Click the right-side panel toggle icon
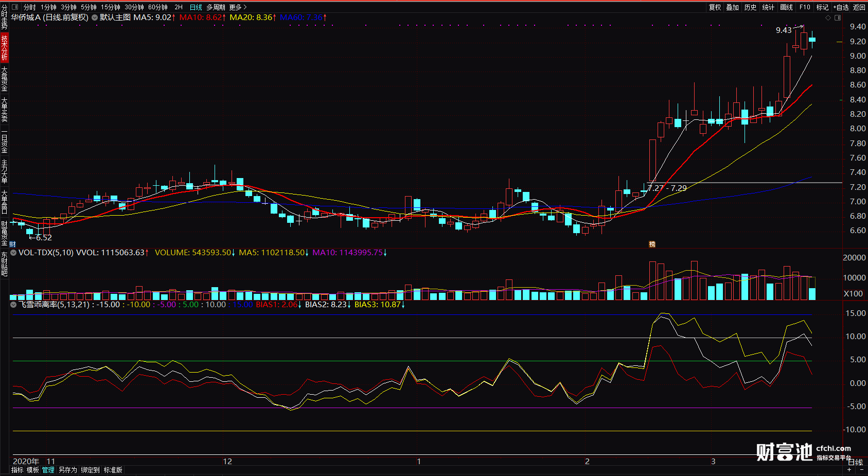Image resolution: width=868 pixels, height=476 pixels. (x=838, y=18)
